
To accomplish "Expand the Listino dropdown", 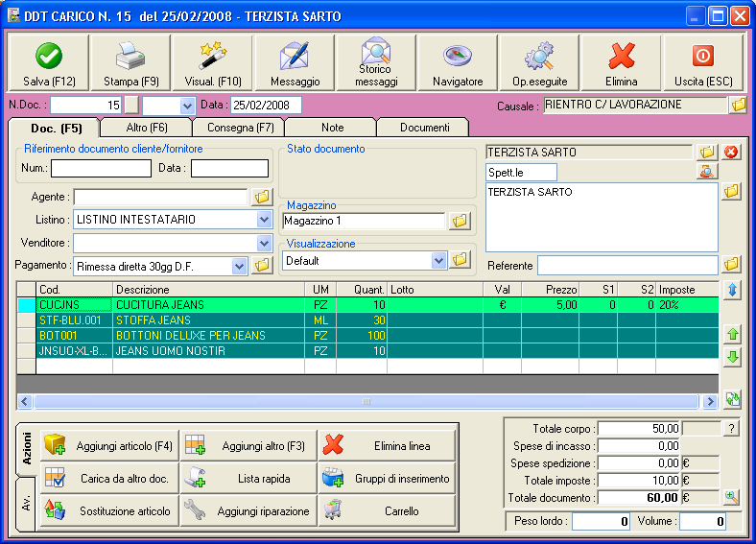I will coord(264,220).
